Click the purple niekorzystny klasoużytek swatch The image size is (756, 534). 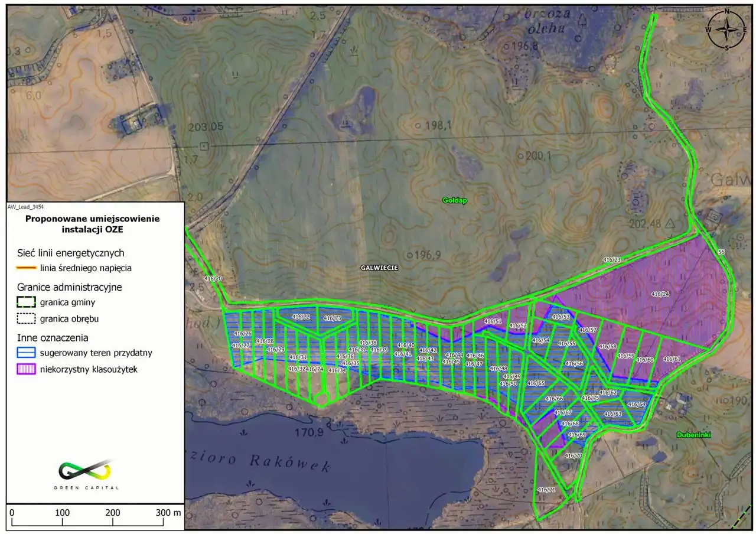click(26, 369)
